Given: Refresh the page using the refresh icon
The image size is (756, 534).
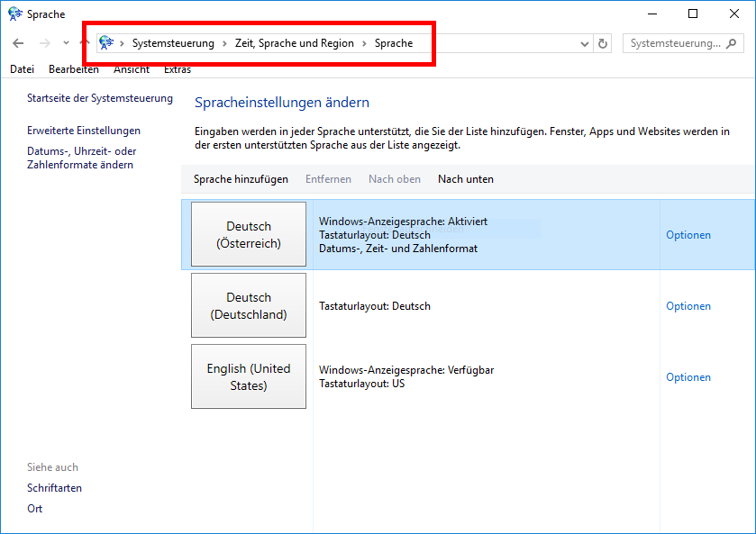Looking at the screenshot, I should 603,42.
